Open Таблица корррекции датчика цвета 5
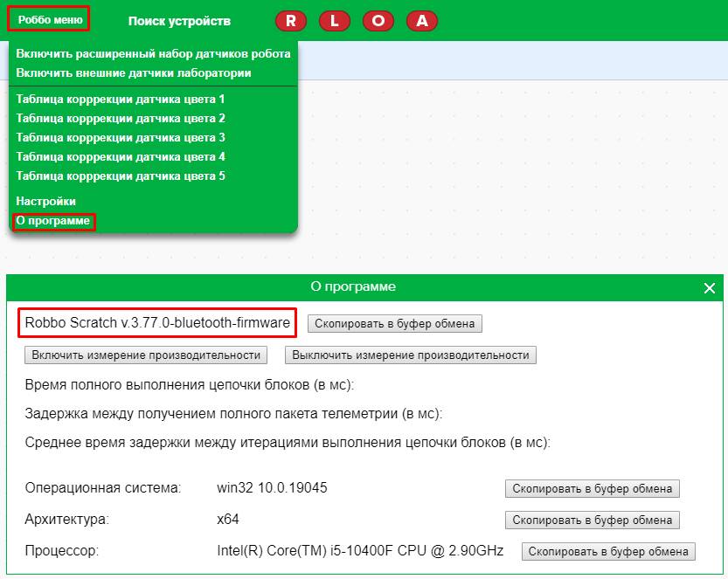Viewport: 728px width, 579px height. click(x=121, y=176)
